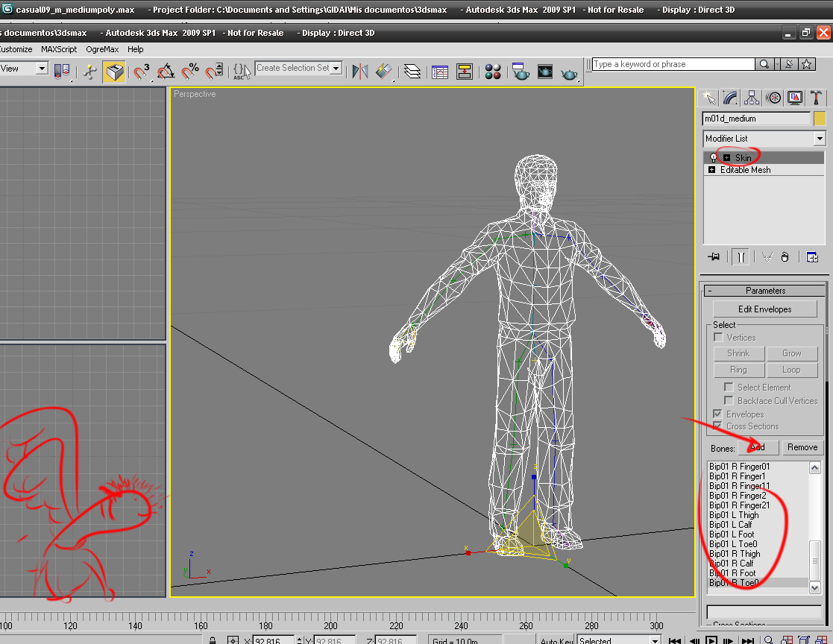Click the m01d_medium object name field
833x644 pixels.
coord(756,119)
